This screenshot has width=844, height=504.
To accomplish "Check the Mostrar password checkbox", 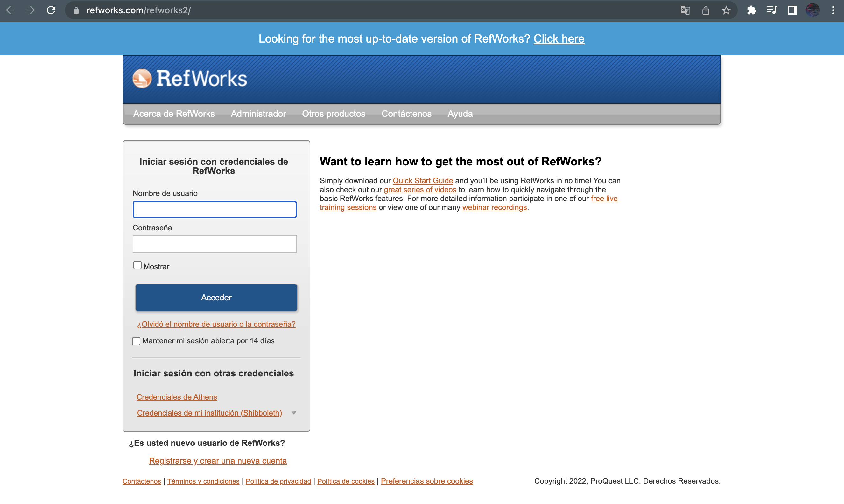I will [x=137, y=265].
